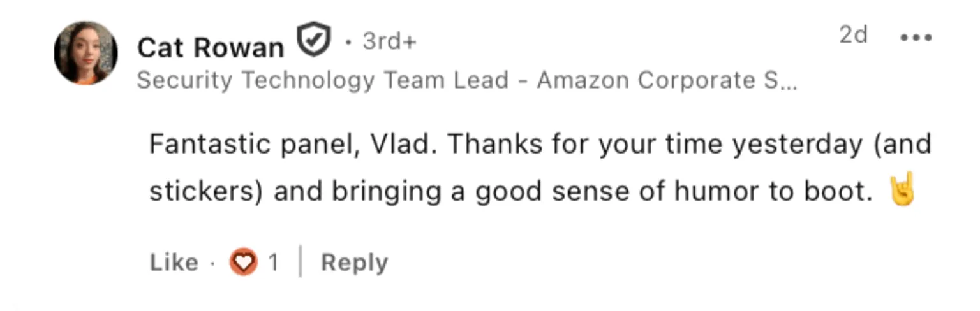Click the 2d comment timestamp

click(853, 36)
